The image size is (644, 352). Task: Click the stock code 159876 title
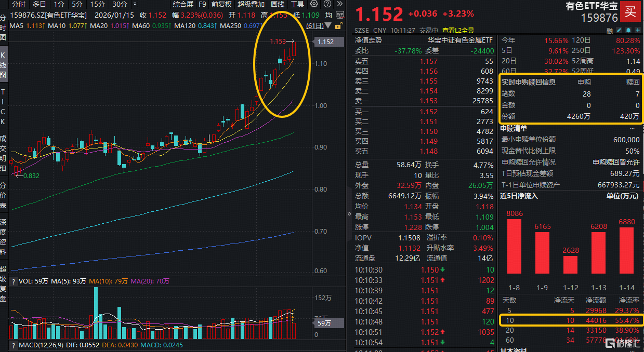pyautogui.click(x=599, y=18)
